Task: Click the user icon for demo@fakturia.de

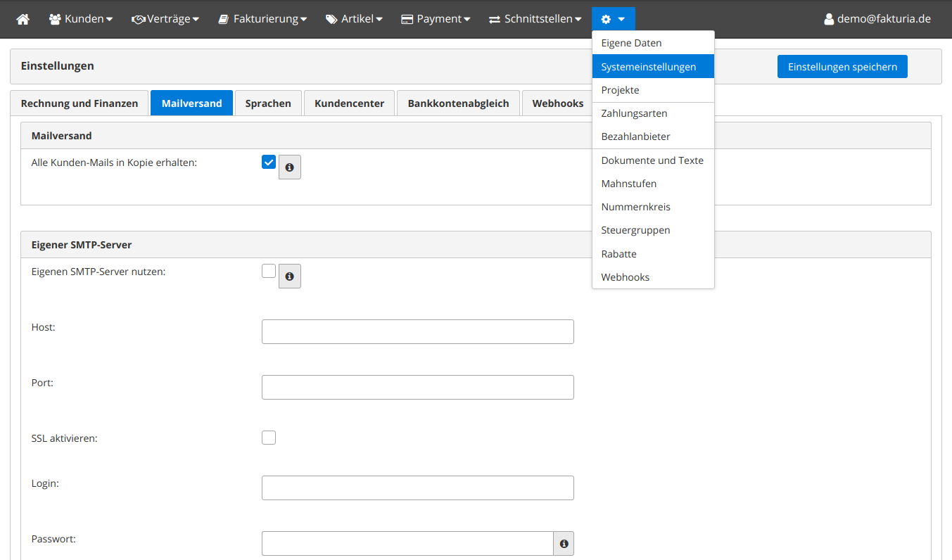Action: (x=829, y=19)
